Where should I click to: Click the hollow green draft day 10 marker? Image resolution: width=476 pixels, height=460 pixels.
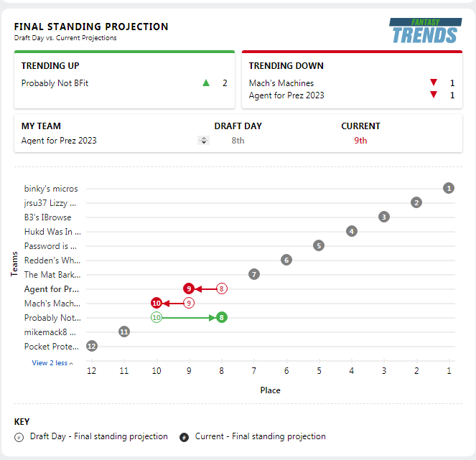click(157, 317)
